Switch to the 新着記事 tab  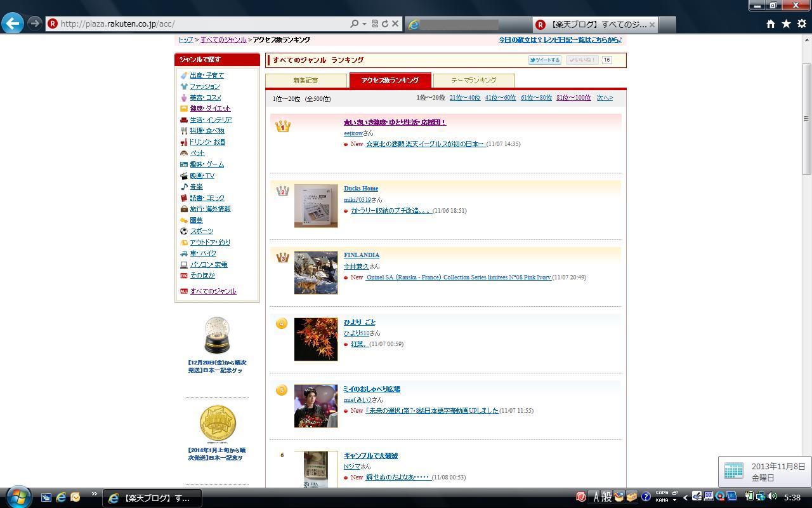[306, 81]
